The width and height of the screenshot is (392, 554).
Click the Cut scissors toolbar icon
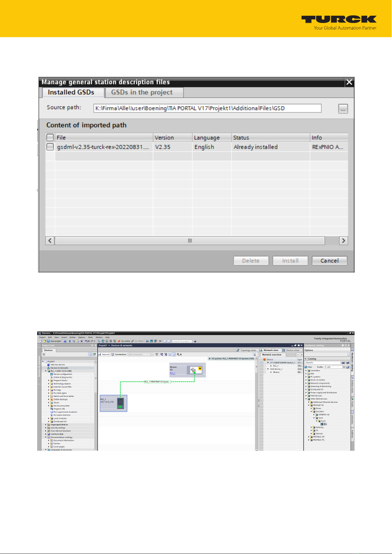pos(70,341)
